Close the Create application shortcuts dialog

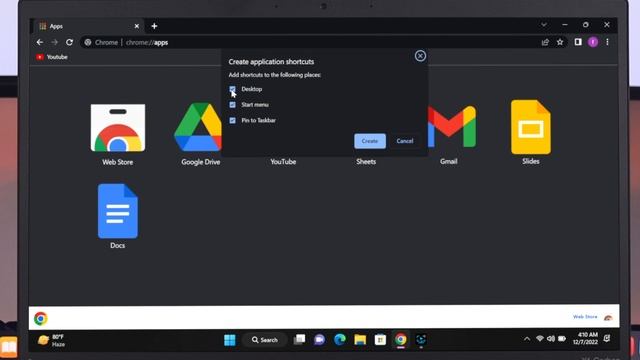[420, 56]
